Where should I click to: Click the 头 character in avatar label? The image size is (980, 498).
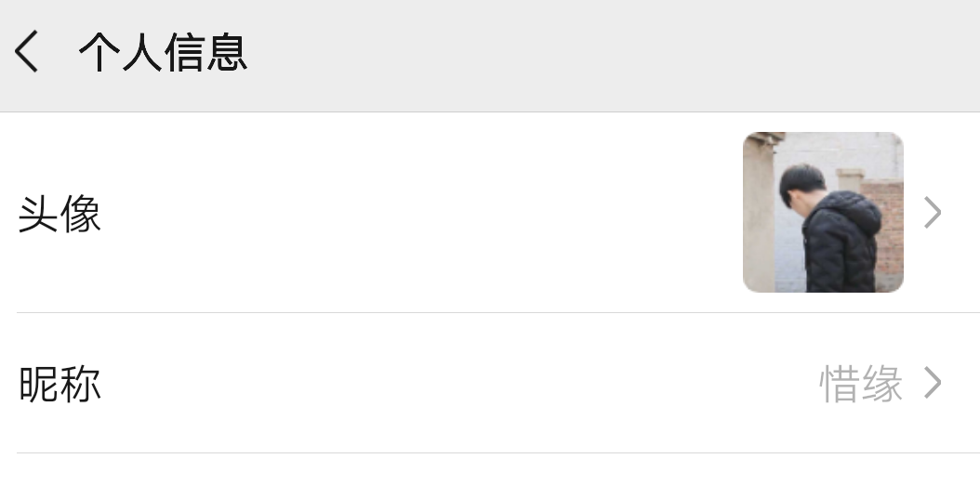[x=38, y=214]
